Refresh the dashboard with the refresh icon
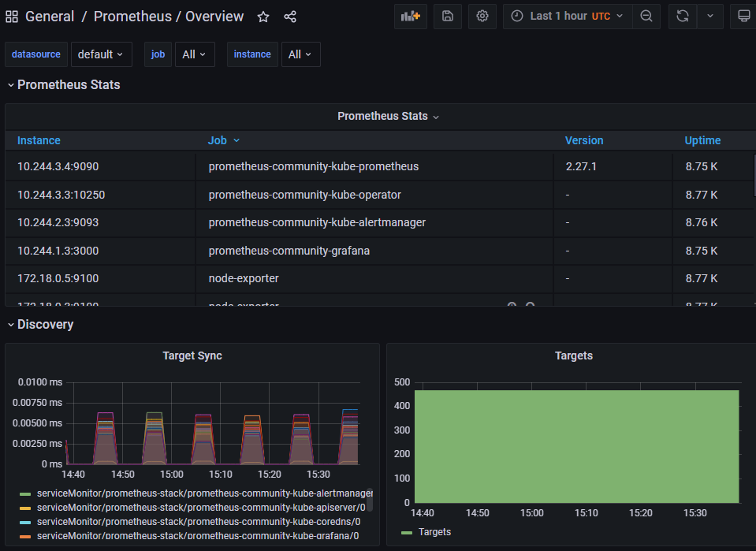This screenshot has height=551, width=756. click(681, 16)
